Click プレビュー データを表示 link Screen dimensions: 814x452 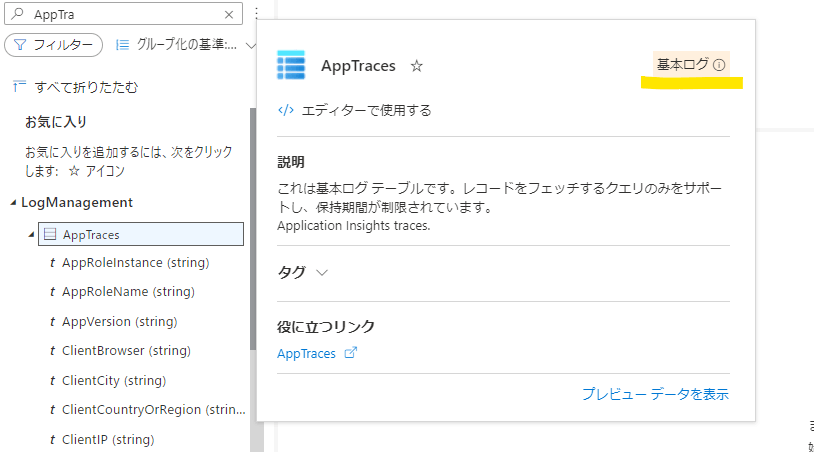point(656,394)
